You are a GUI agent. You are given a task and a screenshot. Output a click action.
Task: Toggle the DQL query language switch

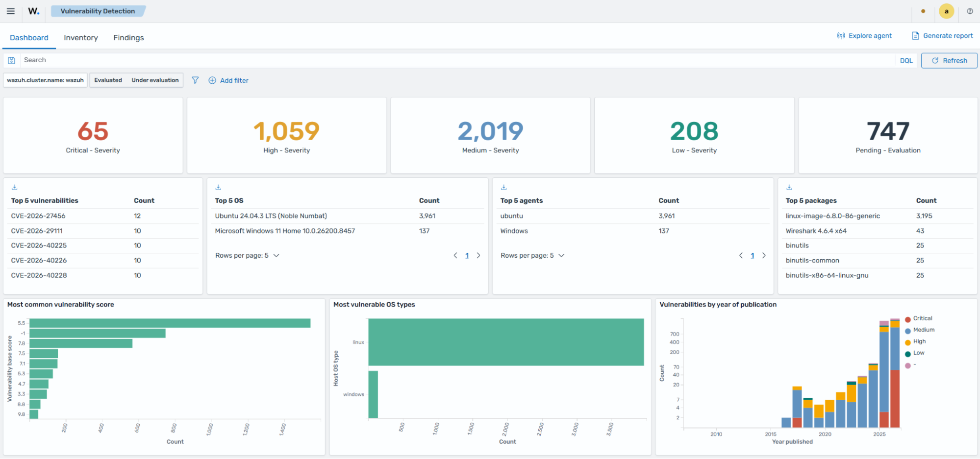coord(906,61)
